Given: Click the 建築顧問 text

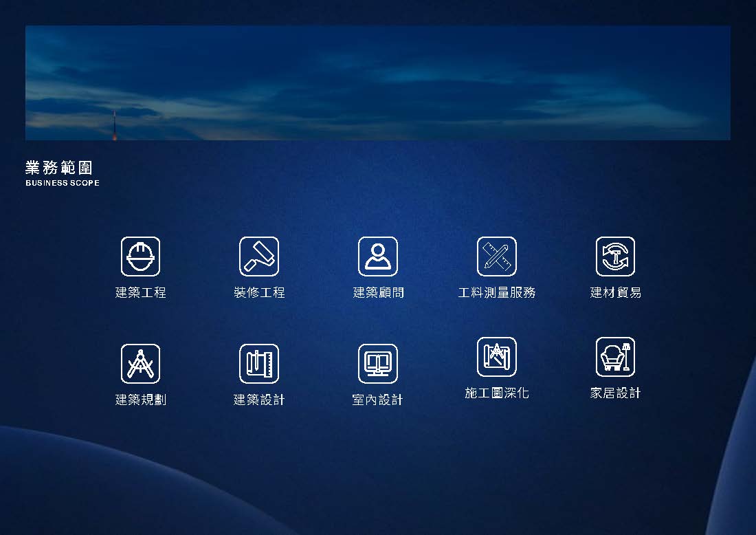Looking at the screenshot, I should [378, 292].
